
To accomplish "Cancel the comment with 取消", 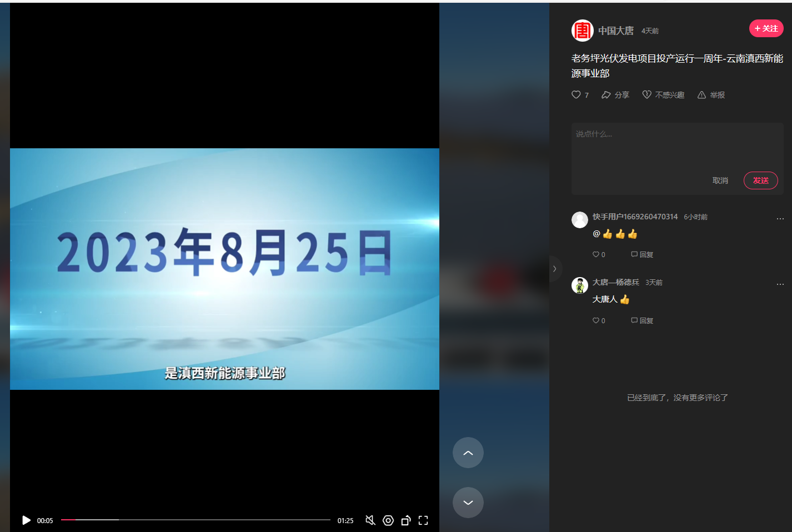I will [x=720, y=180].
